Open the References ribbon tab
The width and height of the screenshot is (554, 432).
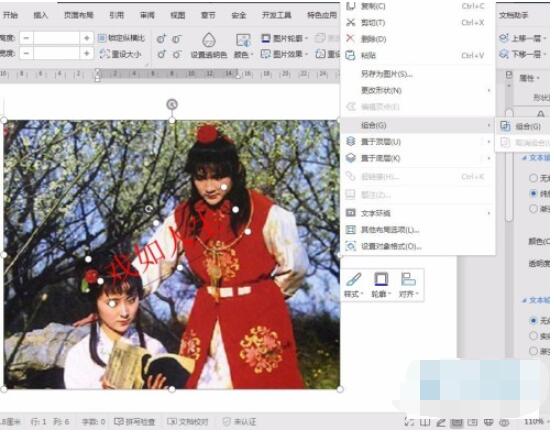(117, 15)
